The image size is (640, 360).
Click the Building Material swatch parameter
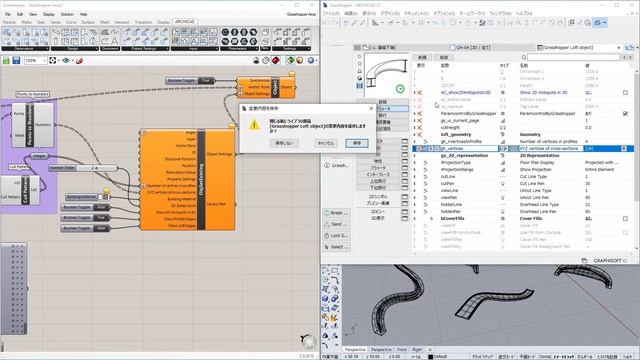click(x=87, y=197)
